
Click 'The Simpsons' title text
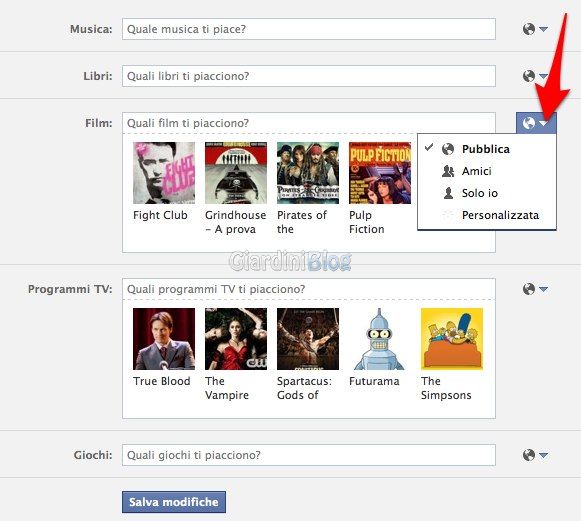(446, 388)
